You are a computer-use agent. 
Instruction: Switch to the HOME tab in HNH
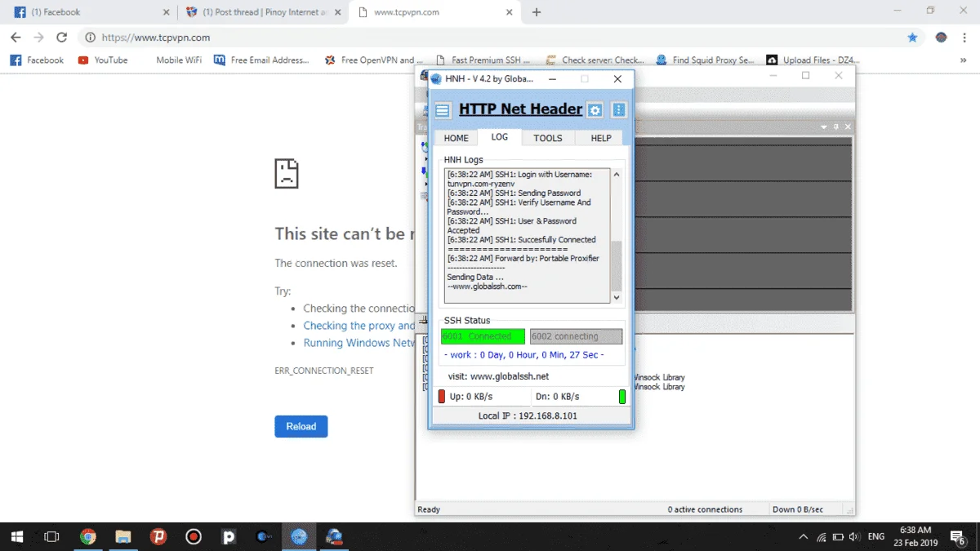pos(456,138)
